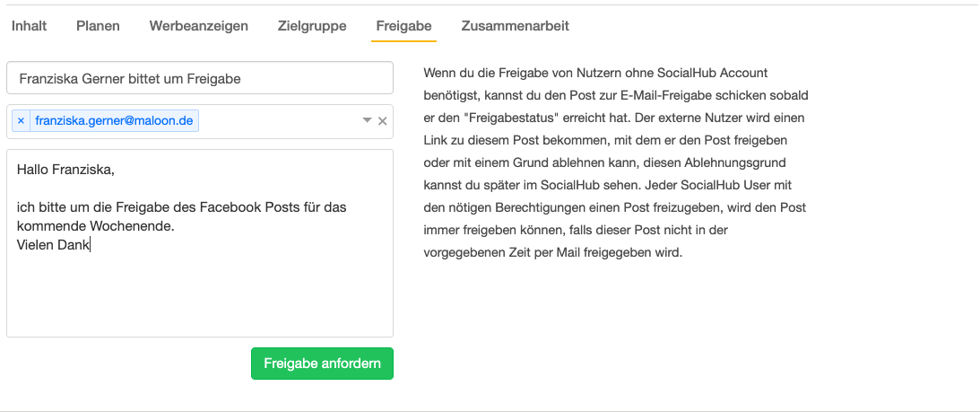The height and width of the screenshot is (412, 980).
Task: Open the Planen tab
Action: click(98, 26)
